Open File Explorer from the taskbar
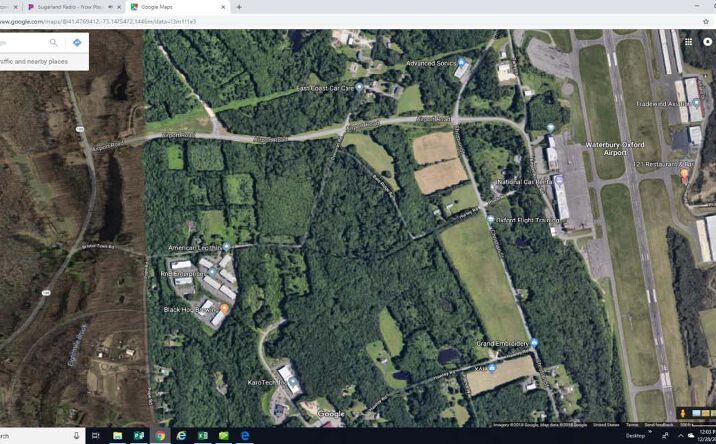The image size is (716, 444). pos(117,435)
